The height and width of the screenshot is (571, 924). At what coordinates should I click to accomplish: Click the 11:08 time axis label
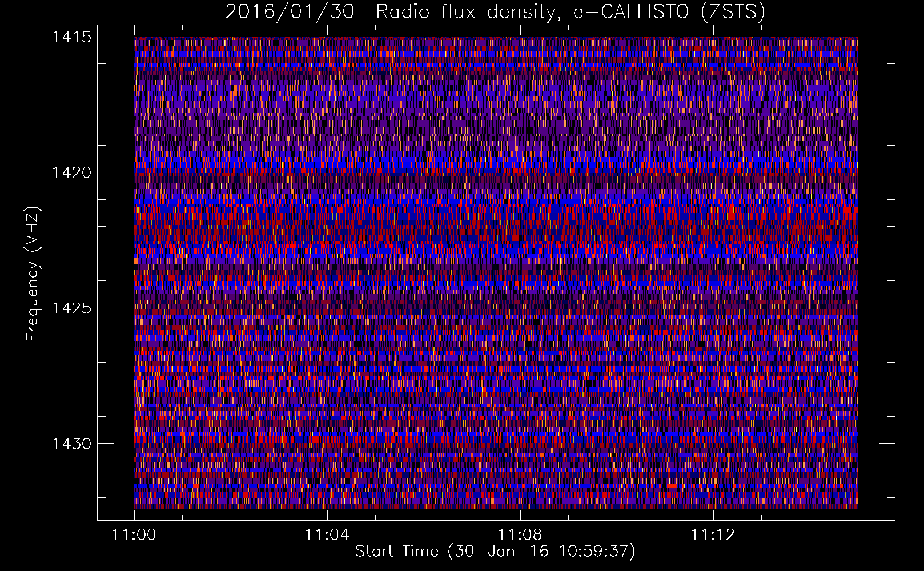click(520, 535)
